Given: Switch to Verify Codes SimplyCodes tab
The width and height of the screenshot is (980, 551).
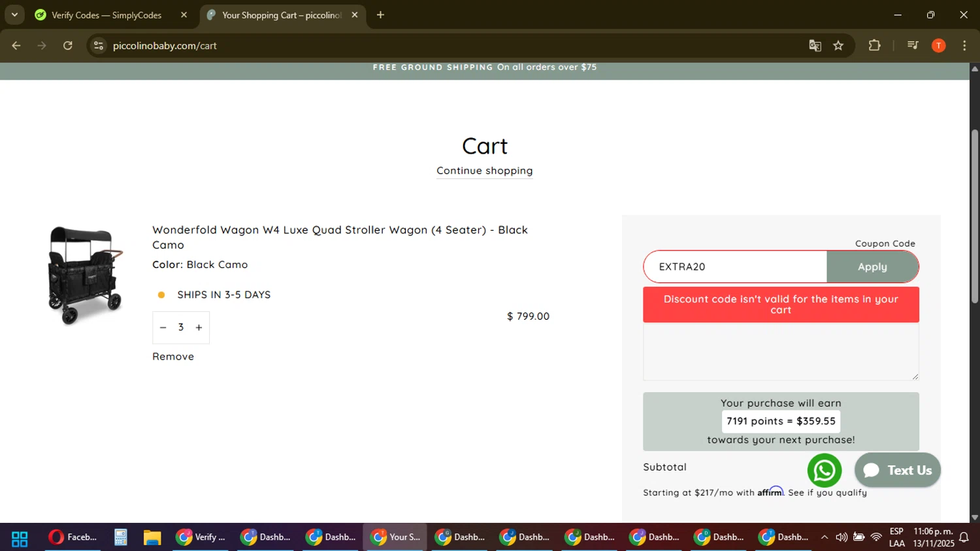Looking at the screenshot, I should [106, 15].
